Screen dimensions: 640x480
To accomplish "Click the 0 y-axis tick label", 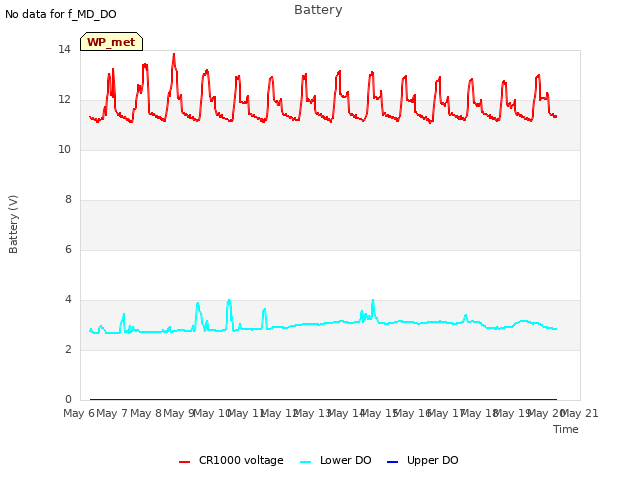I will (68, 399).
